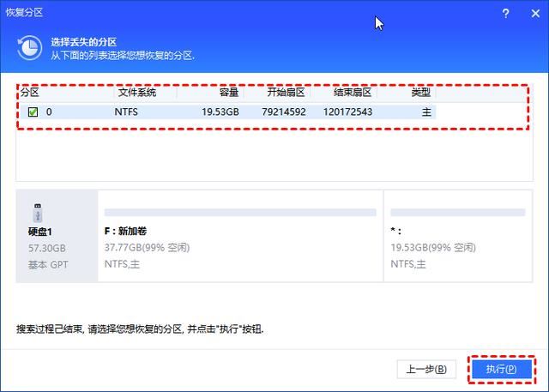The width and height of the screenshot is (549, 392).
Task: Click the help question mark icon
Action: click(505, 15)
